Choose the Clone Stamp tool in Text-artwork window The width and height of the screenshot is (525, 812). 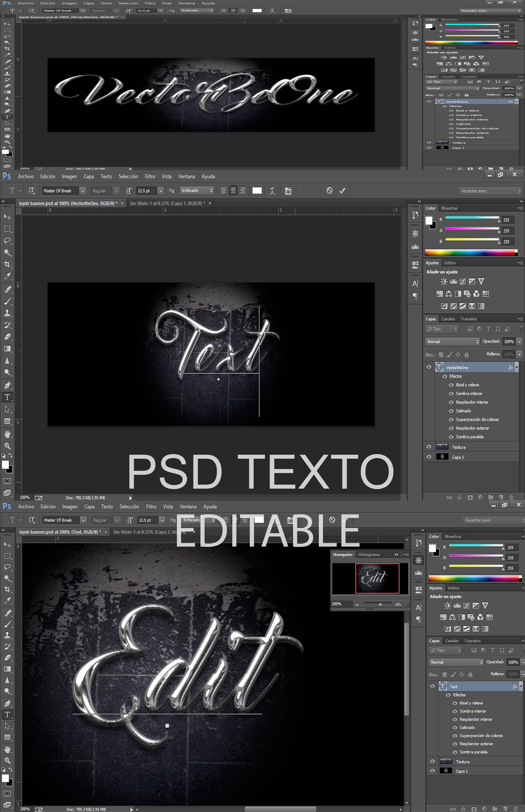click(7, 313)
